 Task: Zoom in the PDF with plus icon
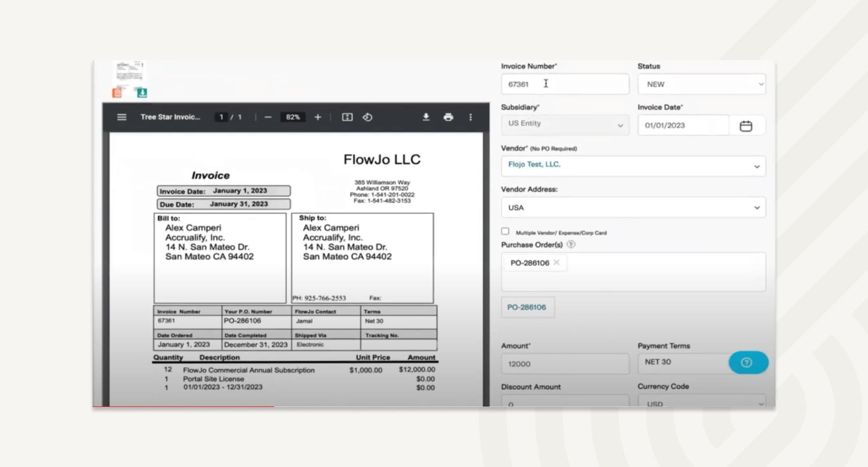point(318,117)
